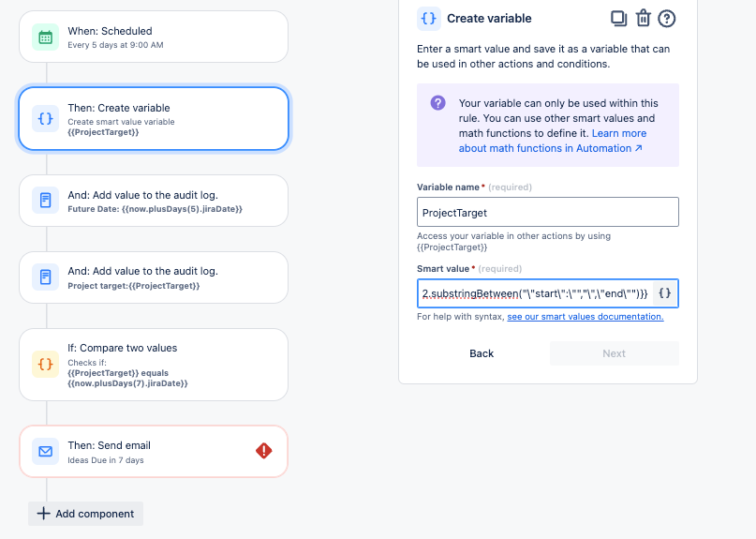
Task: Select the If: Compare two values condition
Action: pos(154,365)
